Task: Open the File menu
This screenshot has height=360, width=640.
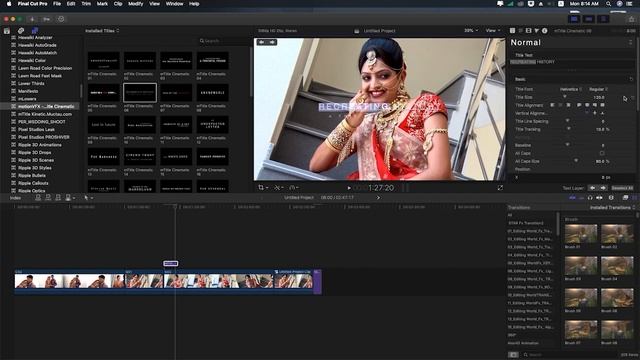Action: pos(57,4)
